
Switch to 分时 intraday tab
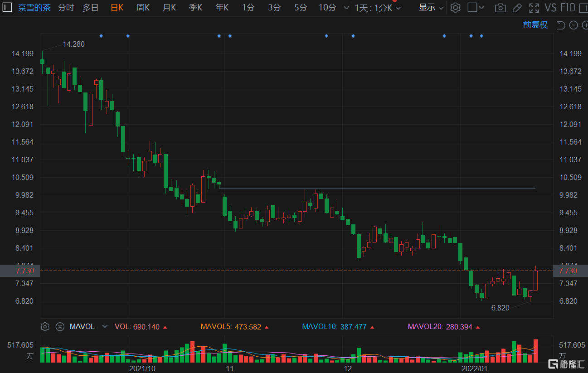[x=66, y=8]
